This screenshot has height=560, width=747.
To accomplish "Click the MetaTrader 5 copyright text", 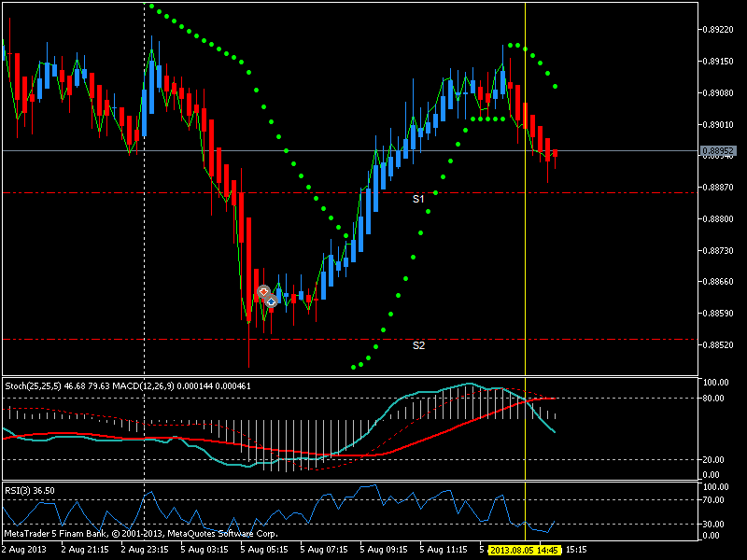I will point(140,535).
